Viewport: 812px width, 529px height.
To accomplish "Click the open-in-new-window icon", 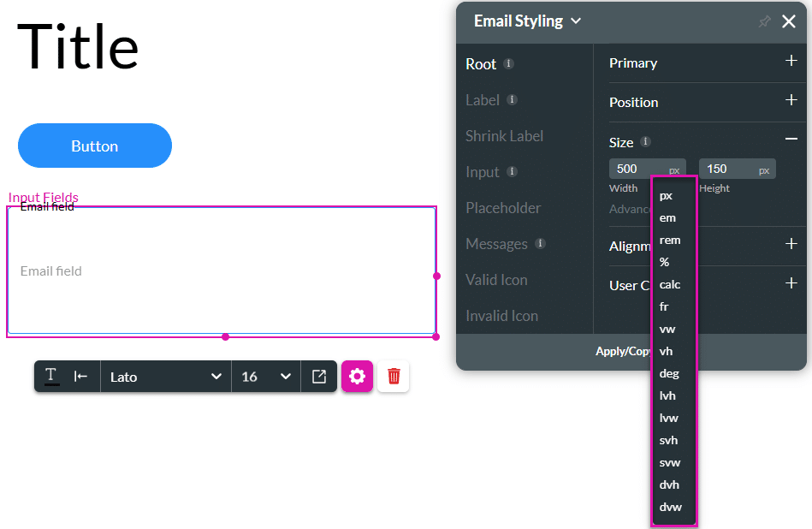I will (319, 377).
